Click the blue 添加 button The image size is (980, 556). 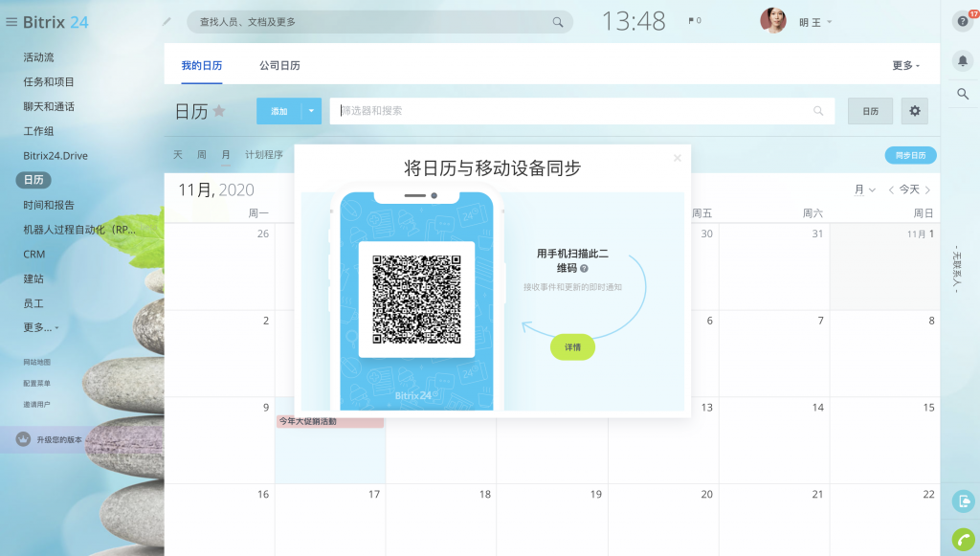point(278,111)
